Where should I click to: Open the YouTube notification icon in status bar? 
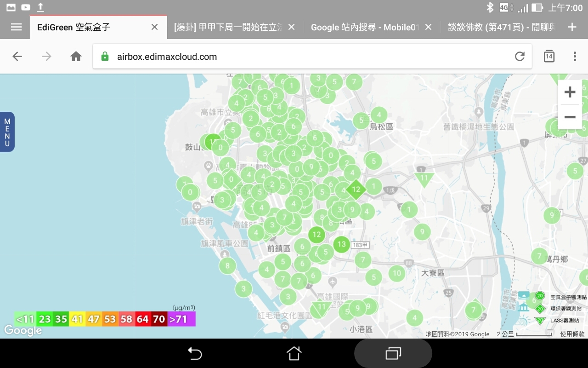[x=26, y=7]
